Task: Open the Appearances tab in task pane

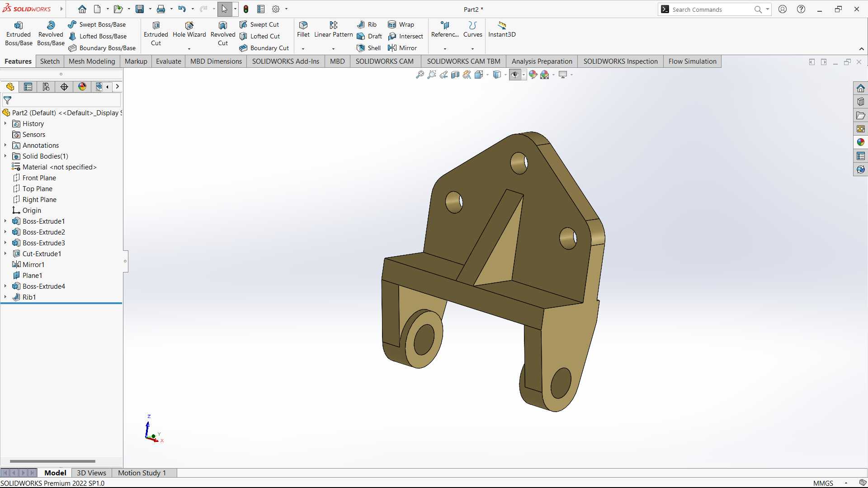Action: pos(860,142)
